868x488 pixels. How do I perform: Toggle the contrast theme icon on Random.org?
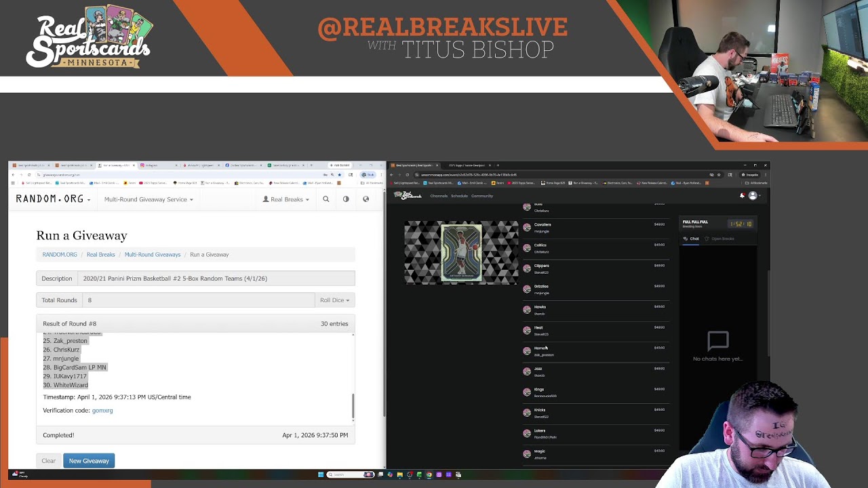346,199
